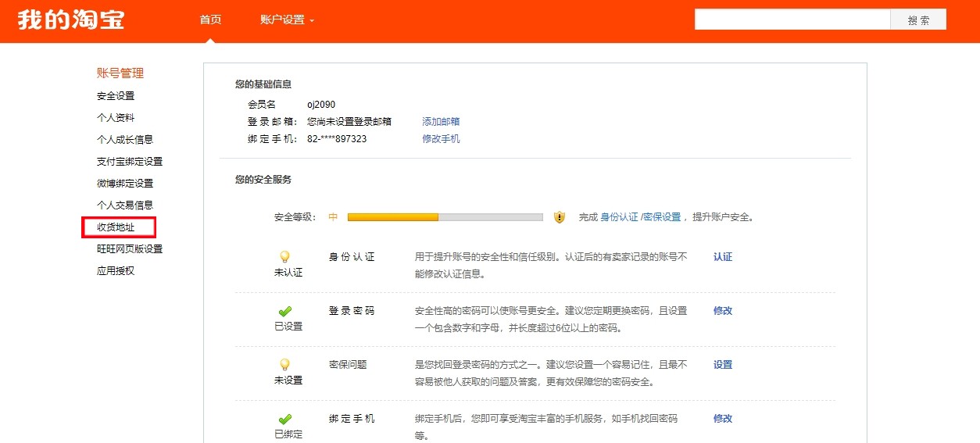Click the security level progress bar
This screenshot has height=443, width=980.
(x=445, y=217)
